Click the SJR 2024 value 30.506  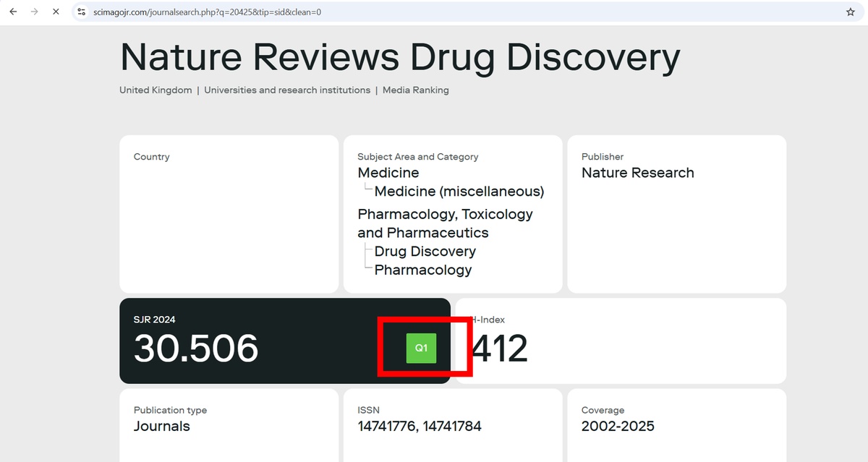click(x=196, y=349)
